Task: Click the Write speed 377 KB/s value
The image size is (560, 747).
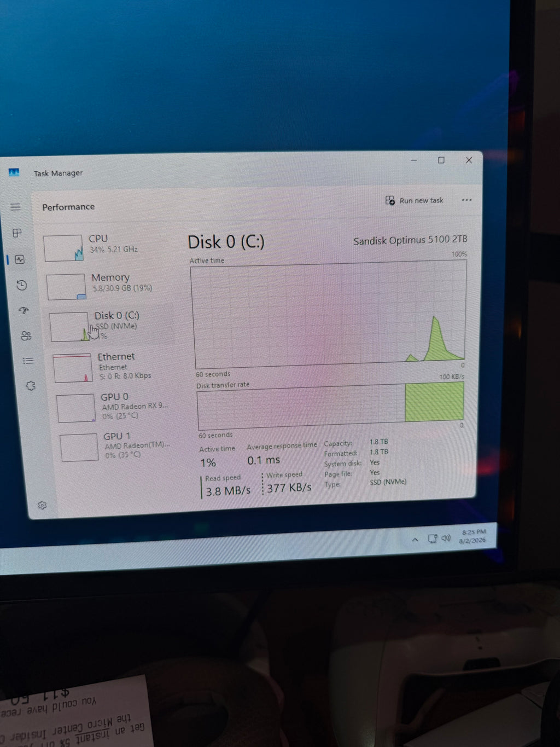Action: [289, 487]
